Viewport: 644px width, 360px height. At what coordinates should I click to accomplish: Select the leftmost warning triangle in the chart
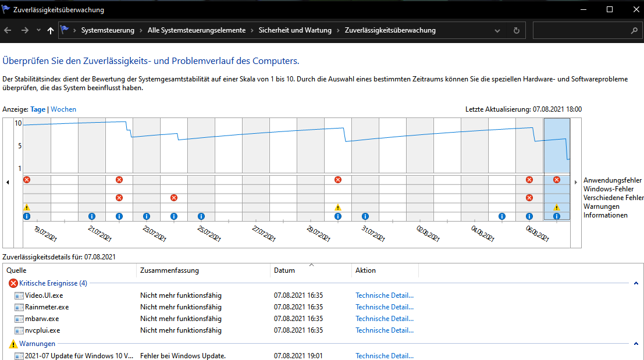click(27, 207)
